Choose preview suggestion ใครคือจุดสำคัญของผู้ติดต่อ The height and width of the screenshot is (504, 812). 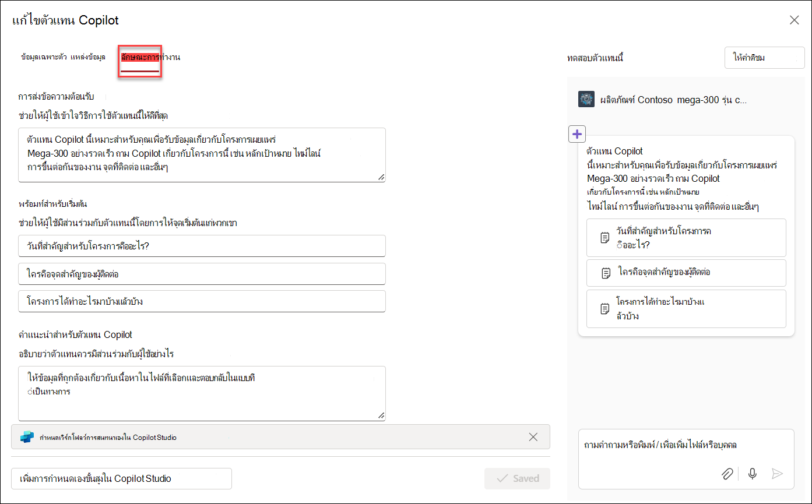[686, 272]
